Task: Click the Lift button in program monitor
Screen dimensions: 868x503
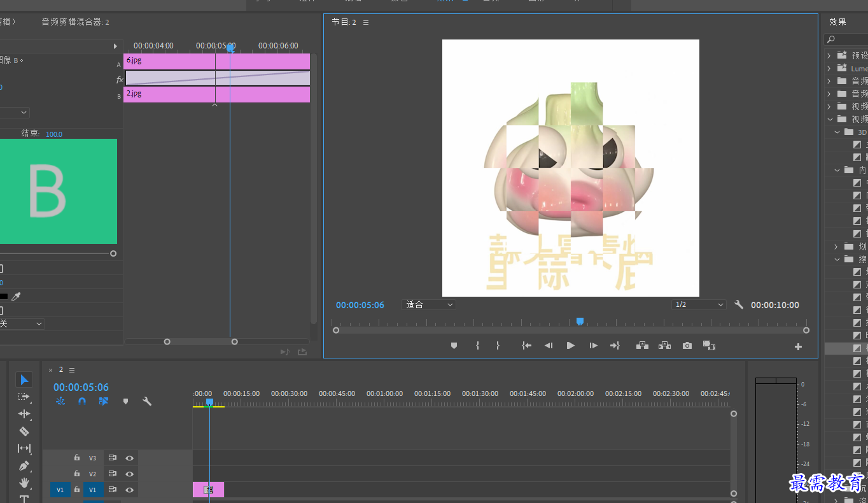Action: point(642,346)
